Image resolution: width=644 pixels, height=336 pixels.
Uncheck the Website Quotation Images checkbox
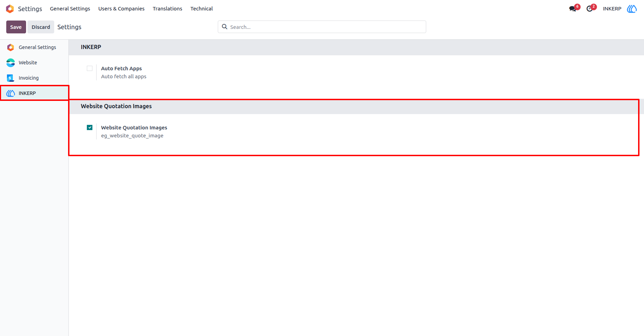pos(90,128)
